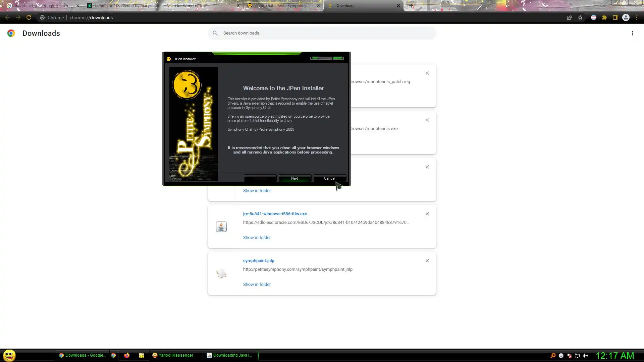
Task: Cancel the JPen Installer
Action: click(x=329, y=178)
